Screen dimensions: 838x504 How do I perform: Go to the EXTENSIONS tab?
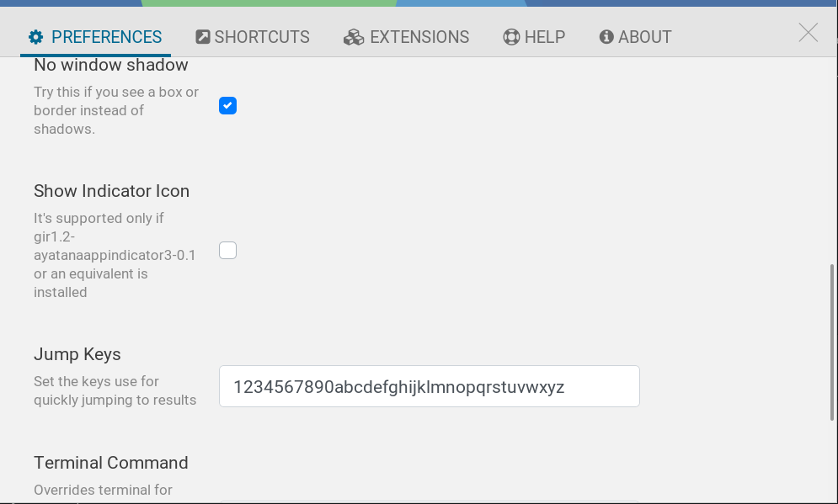[406, 37]
